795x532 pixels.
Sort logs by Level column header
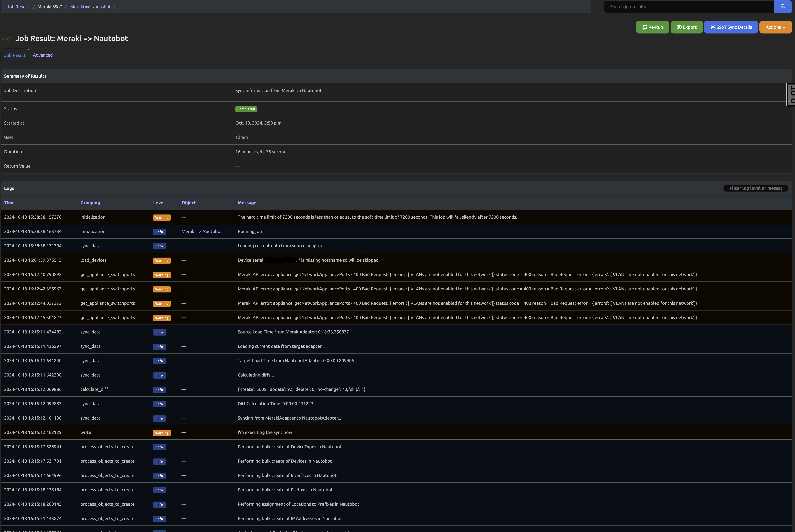tap(159, 203)
